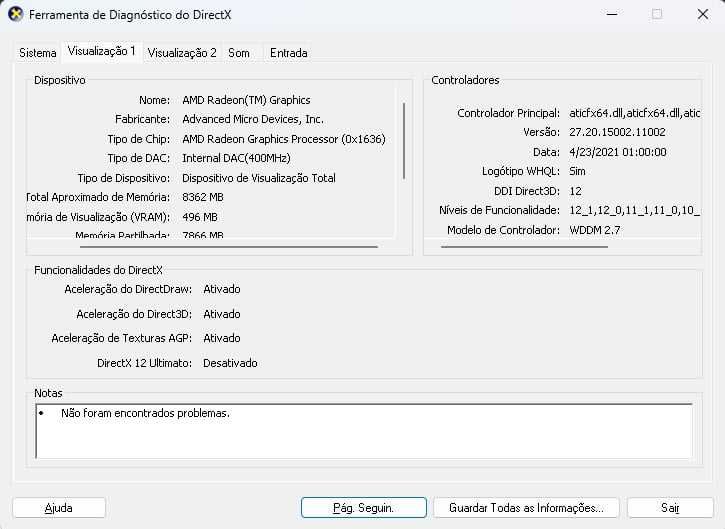Click the Dispositivo vertical scrollbar
The width and height of the screenshot is (725, 529).
tap(404, 141)
